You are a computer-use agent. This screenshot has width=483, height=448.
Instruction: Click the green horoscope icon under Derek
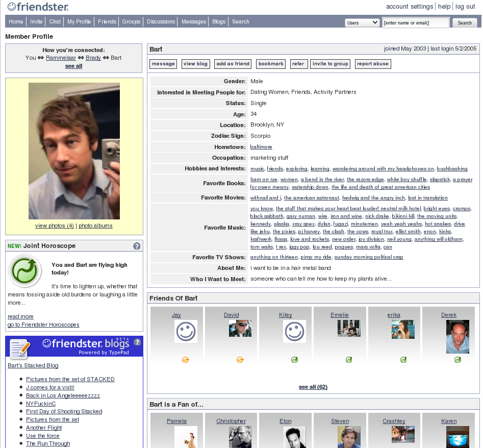pyautogui.click(x=457, y=360)
